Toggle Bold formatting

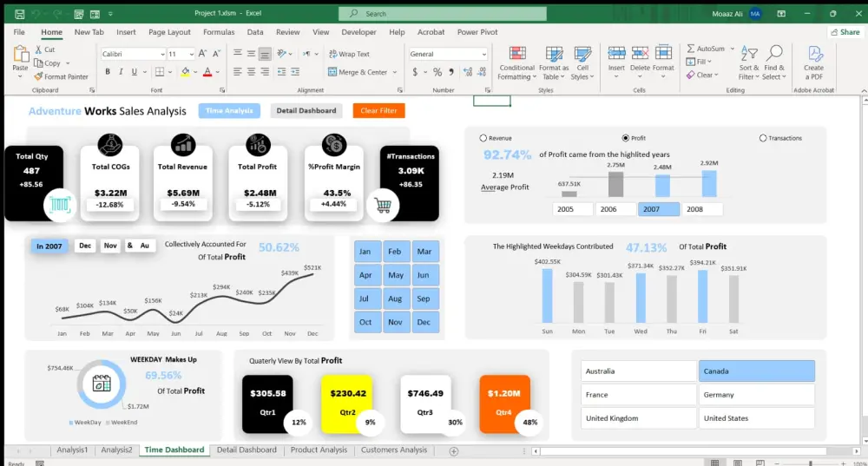click(x=108, y=71)
